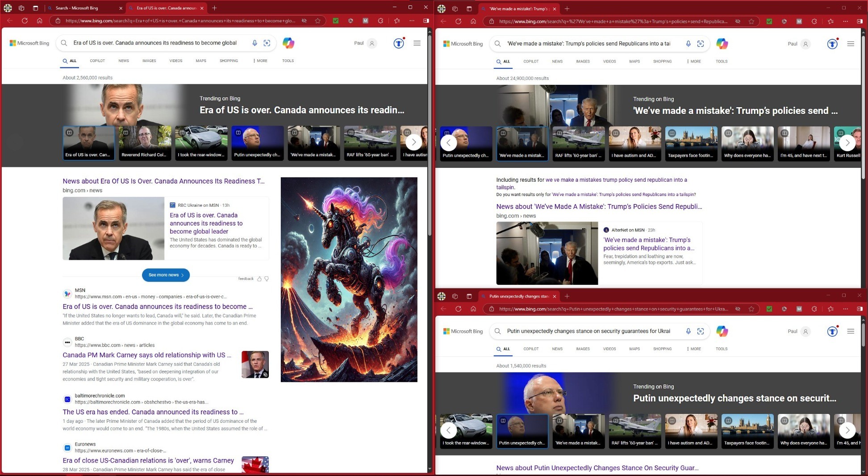Close the 'Era of US is over' browser tab
The height and width of the screenshot is (476, 868).
202,8
